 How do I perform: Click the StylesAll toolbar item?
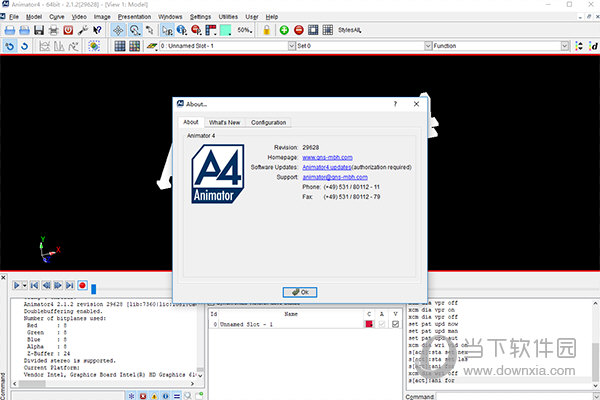[349, 30]
